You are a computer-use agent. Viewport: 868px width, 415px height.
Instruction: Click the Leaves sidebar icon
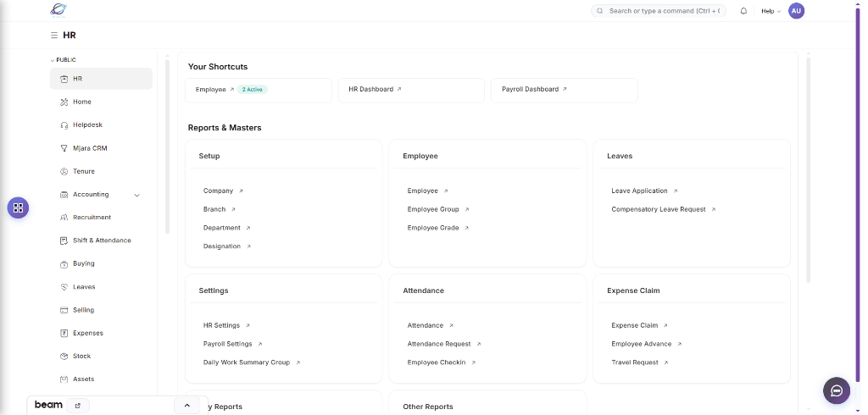[x=64, y=287]
